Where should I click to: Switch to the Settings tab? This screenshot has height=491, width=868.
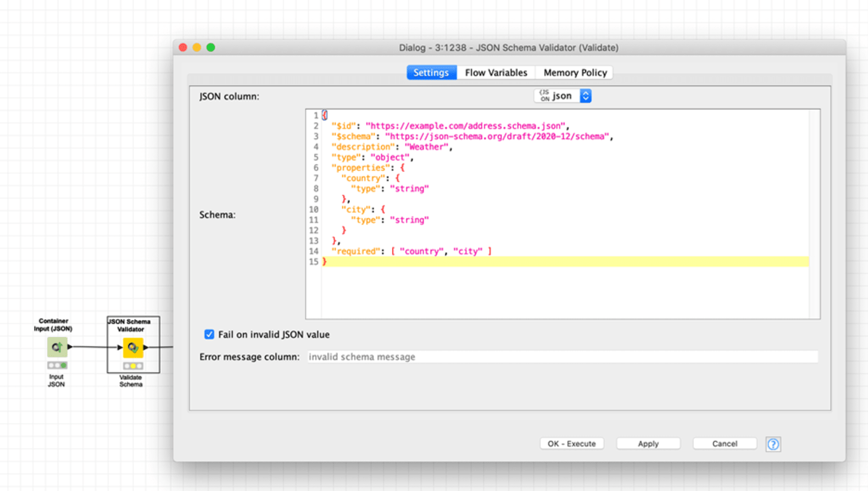[431, 72]
